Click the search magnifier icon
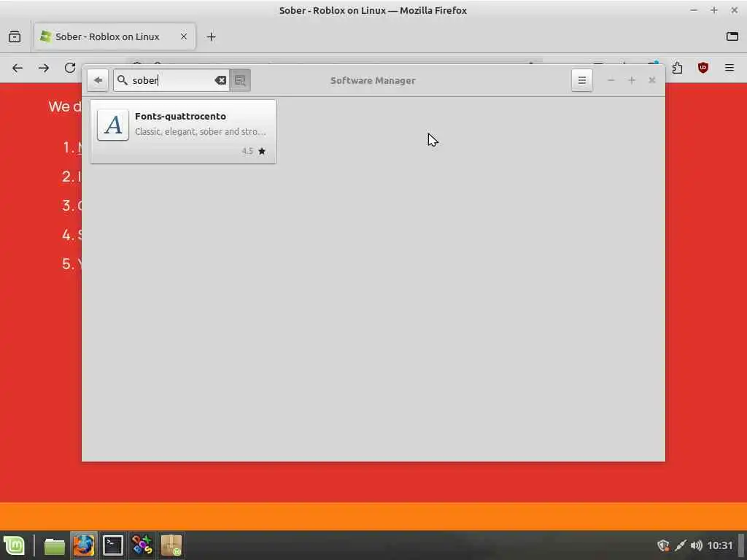The image size is (747, 560). point(123,80)
